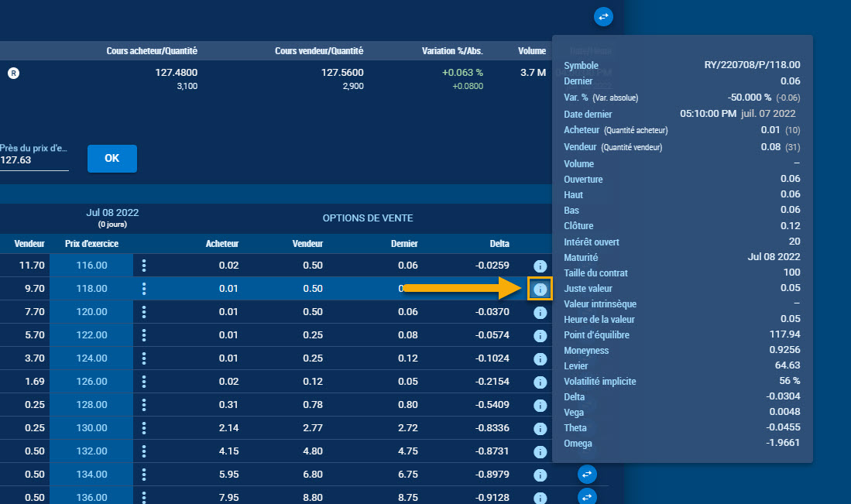Open the three-dot menu for strike 116.00
Screen dimensions: 851x504
(x=144, y=266)
